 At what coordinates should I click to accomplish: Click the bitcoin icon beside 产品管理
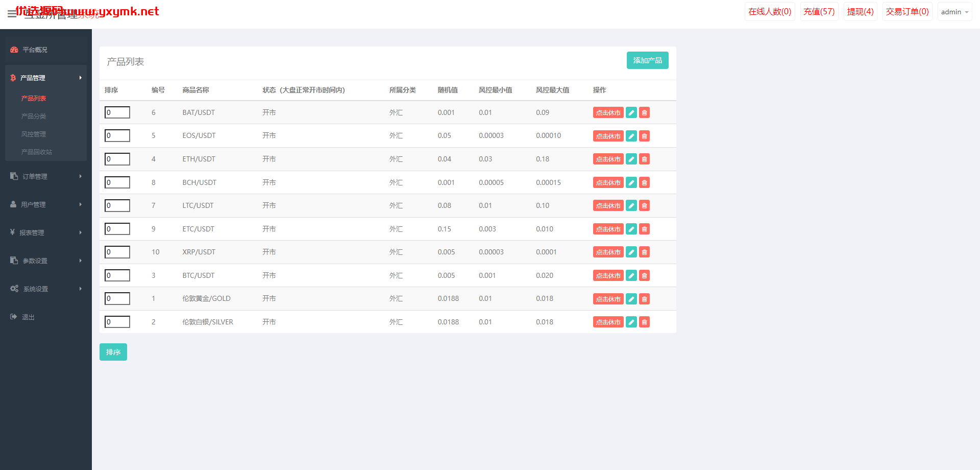[x=13, y=78]
